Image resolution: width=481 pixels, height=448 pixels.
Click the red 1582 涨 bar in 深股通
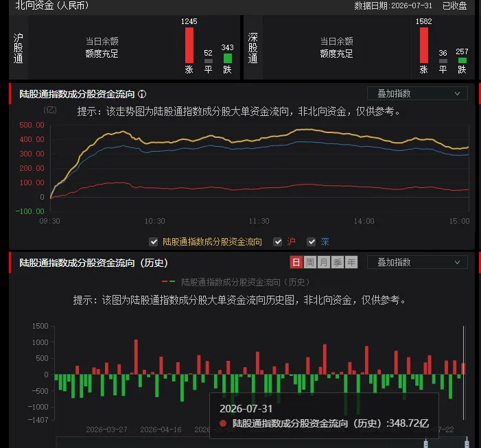pyautogui.click(x=424, y=45)
